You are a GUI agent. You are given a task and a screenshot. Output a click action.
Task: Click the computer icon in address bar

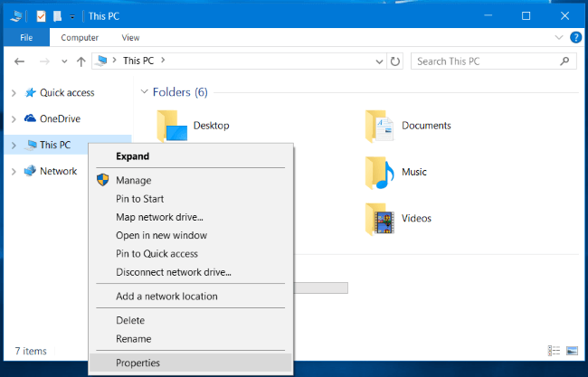tap(101, 61)
